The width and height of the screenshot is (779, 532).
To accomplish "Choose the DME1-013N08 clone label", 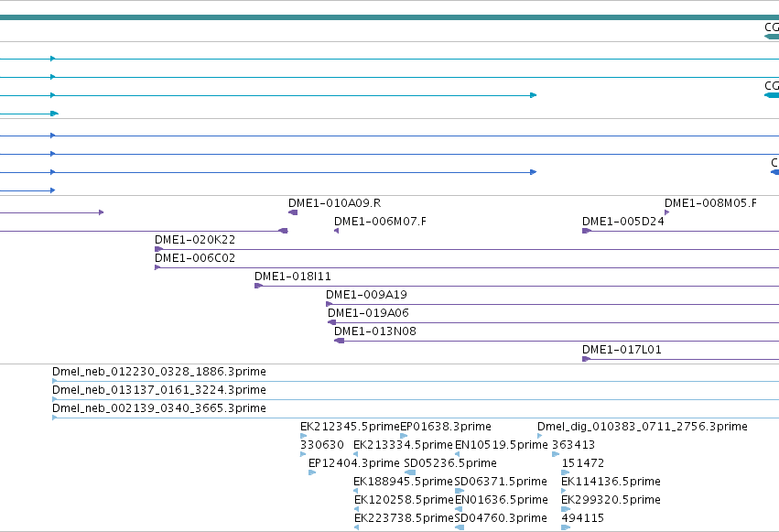I will point(374,331).
